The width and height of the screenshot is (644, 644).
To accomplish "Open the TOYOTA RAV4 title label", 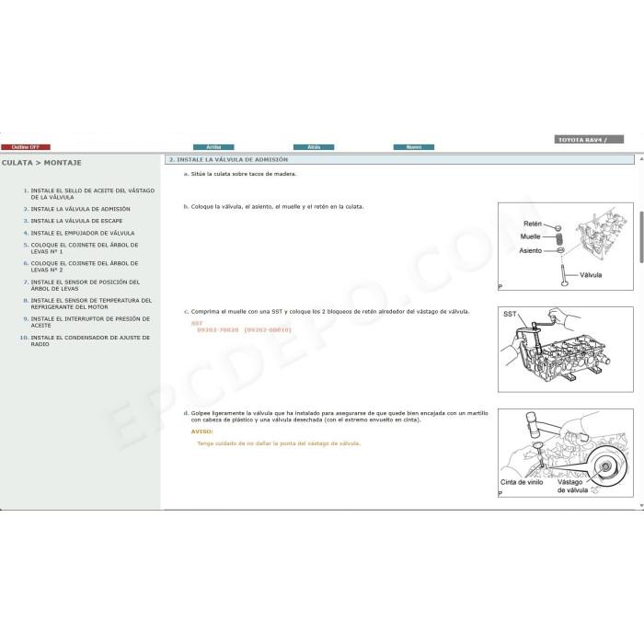I will [x=589, y=140].
